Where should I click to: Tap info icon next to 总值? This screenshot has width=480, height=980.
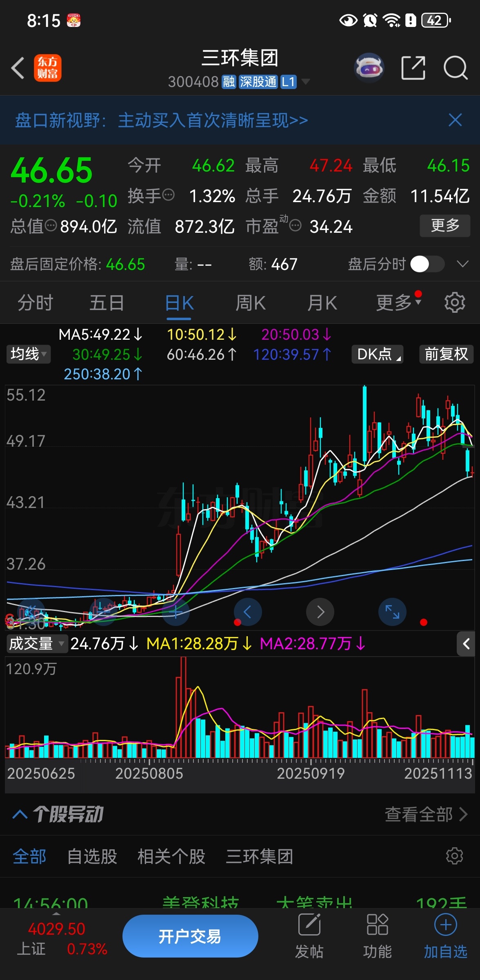point(51,225)
